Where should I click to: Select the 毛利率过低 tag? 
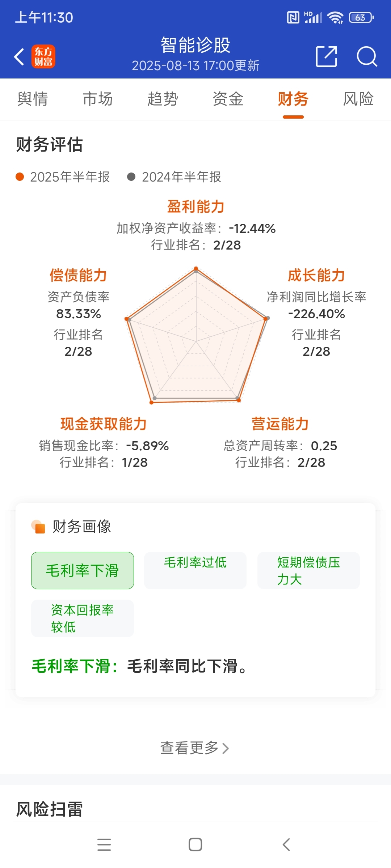click(x=195, y=570)
